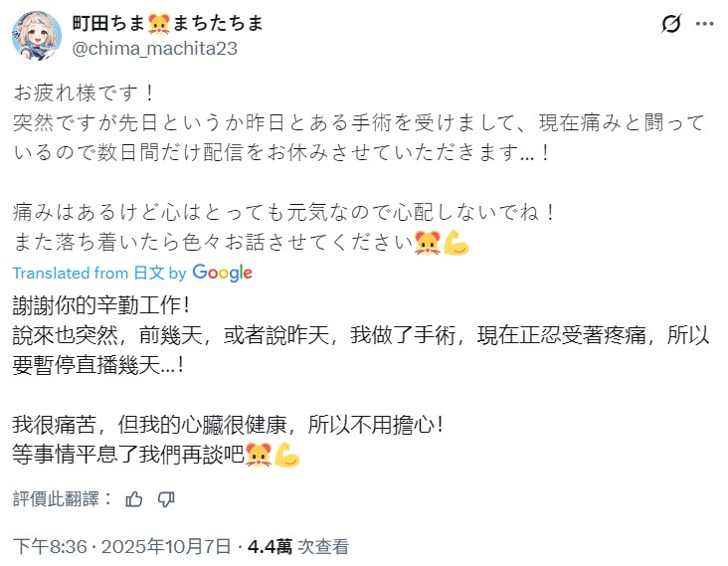Click hamster emoji ending the Japanese text
Image resolution: width=728 pixels, height=566 pixels.
click(429, 242)
